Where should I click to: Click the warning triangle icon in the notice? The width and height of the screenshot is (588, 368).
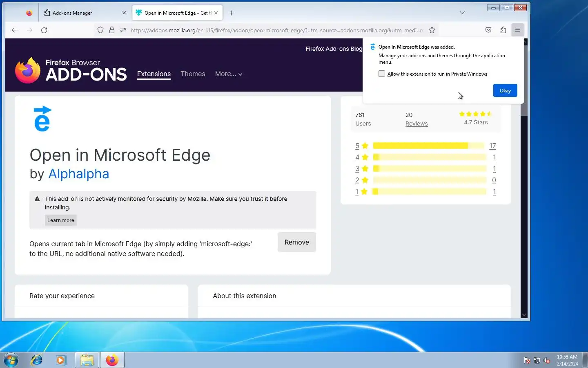[37, 199]
